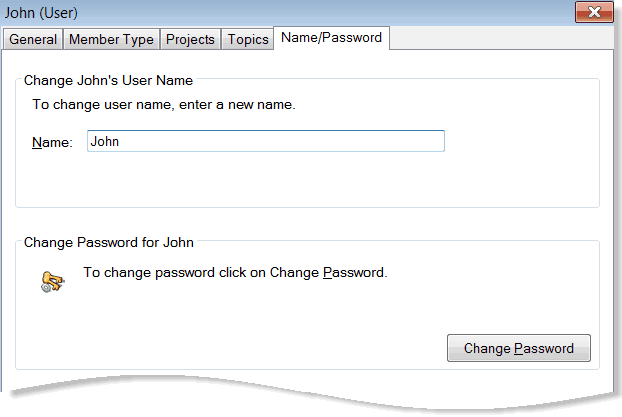Open the Member Type tab

coord(111,39)
